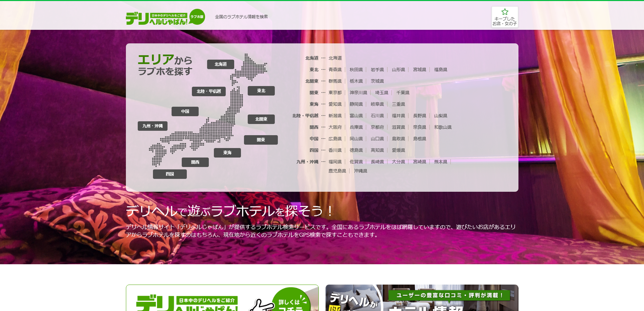Open 高知県 prefecture link
Screen dimensions: 644x311
click(377, 150)
